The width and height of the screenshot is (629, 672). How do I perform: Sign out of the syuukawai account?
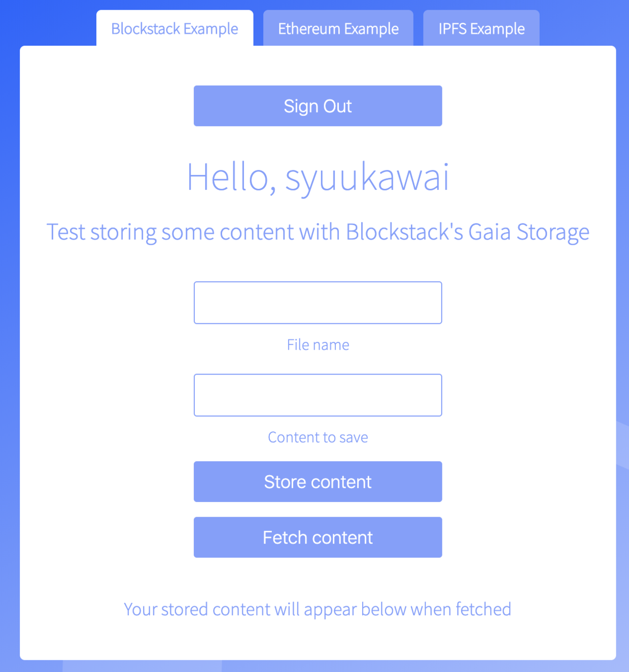pos(318,106)
